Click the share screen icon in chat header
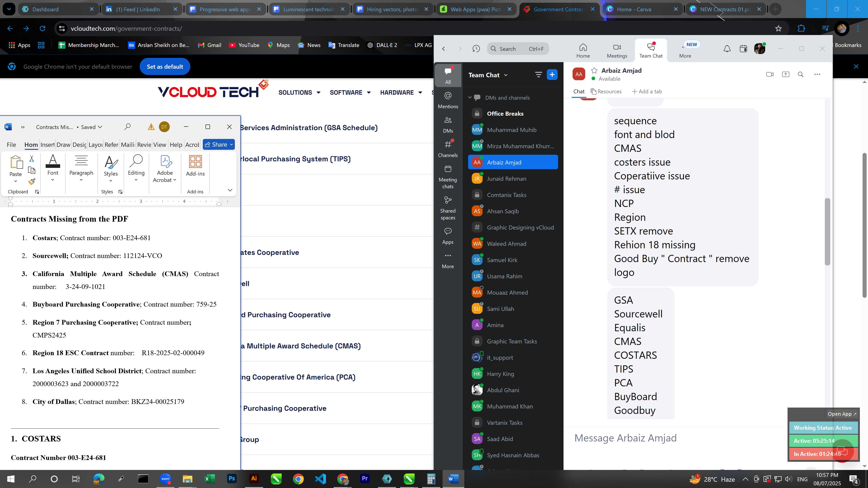 coord(785,74)
